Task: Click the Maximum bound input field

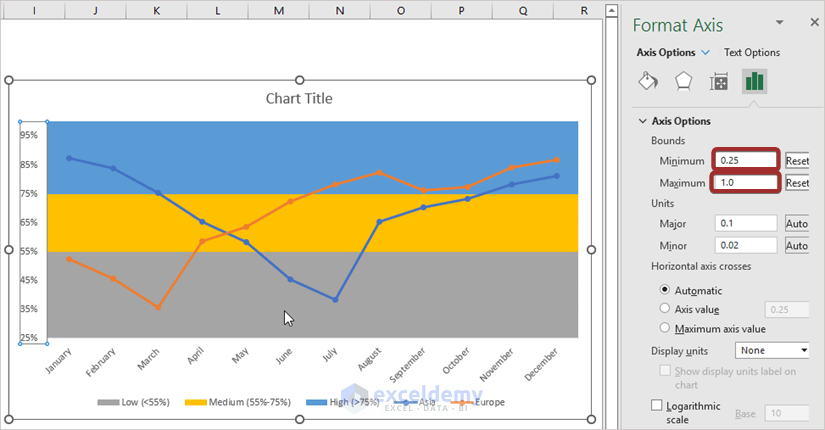Action: coord(746,183)
